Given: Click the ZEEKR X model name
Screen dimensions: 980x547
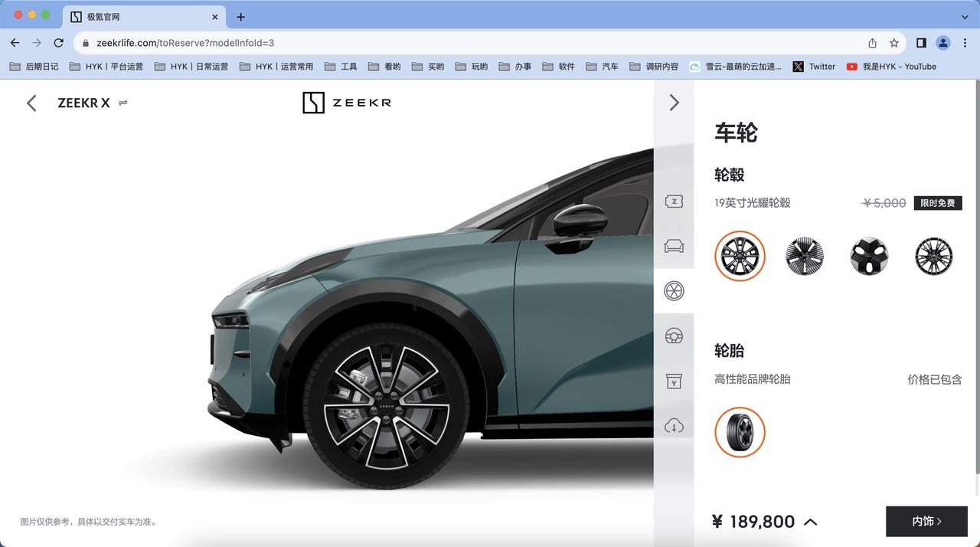Looking at the screenshot, I should click(x=83, y=103).
